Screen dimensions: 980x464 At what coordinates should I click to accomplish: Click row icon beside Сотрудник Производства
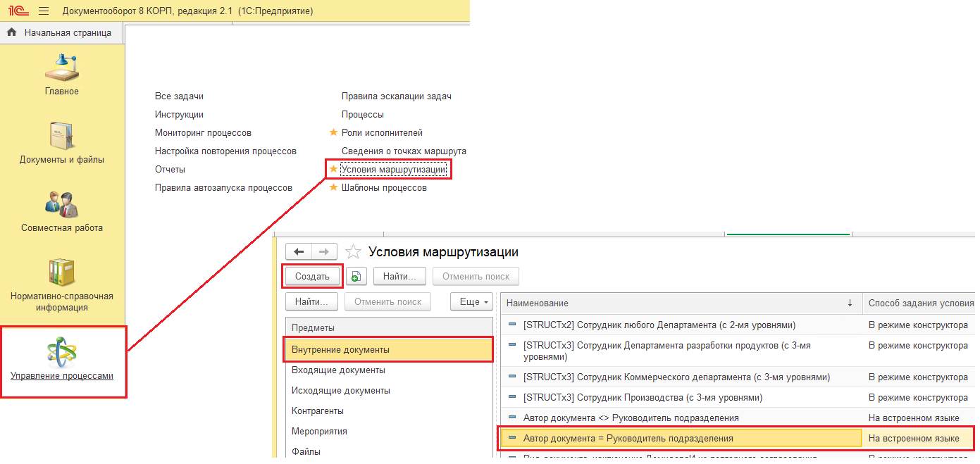(x=512, y=397)
